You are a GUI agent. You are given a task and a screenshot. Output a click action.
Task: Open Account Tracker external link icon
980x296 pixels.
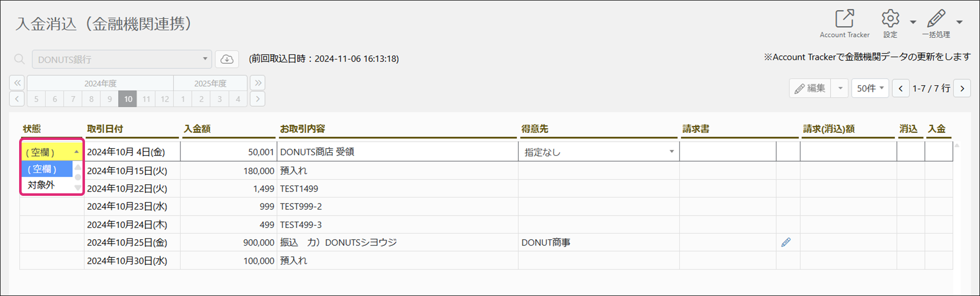click(845, 19)
